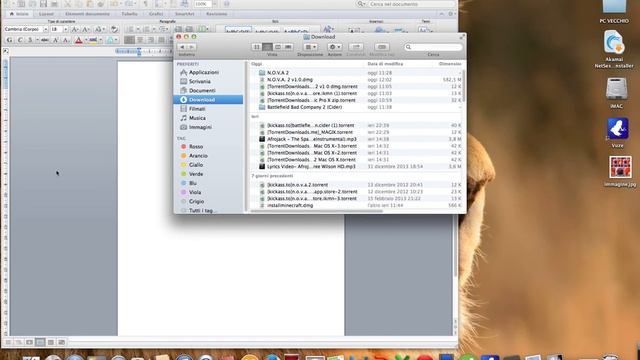Click the Finder Condividi share button
Viewport: 640px width, 360px height.
coord(356,47)
